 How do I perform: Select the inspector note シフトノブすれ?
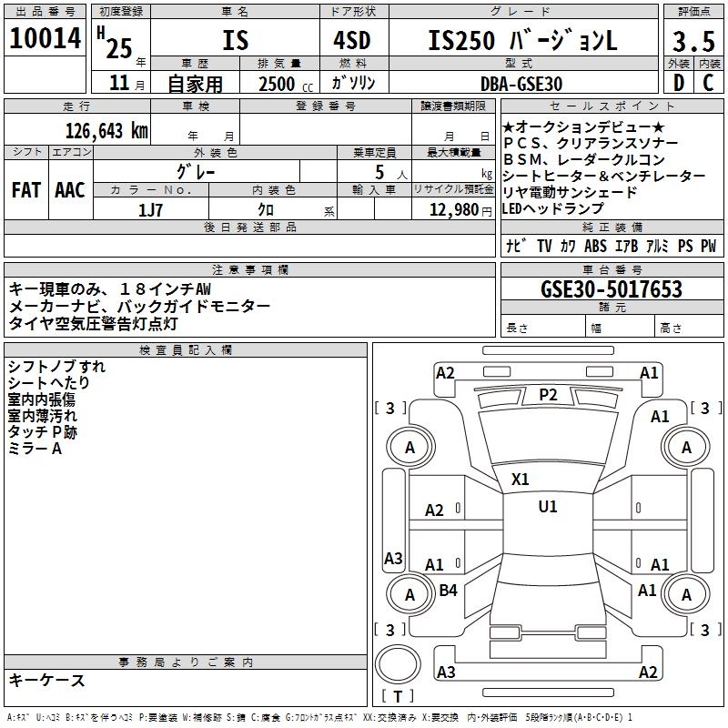coord(56,367)
